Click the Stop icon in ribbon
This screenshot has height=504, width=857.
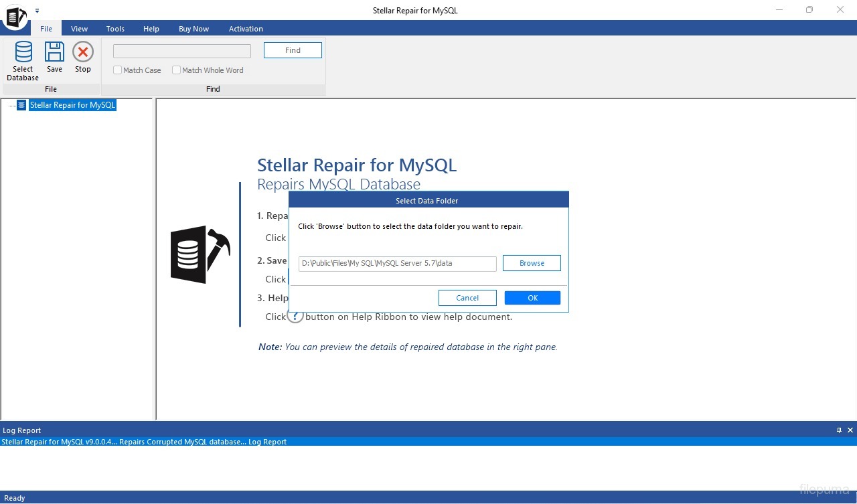83,52
